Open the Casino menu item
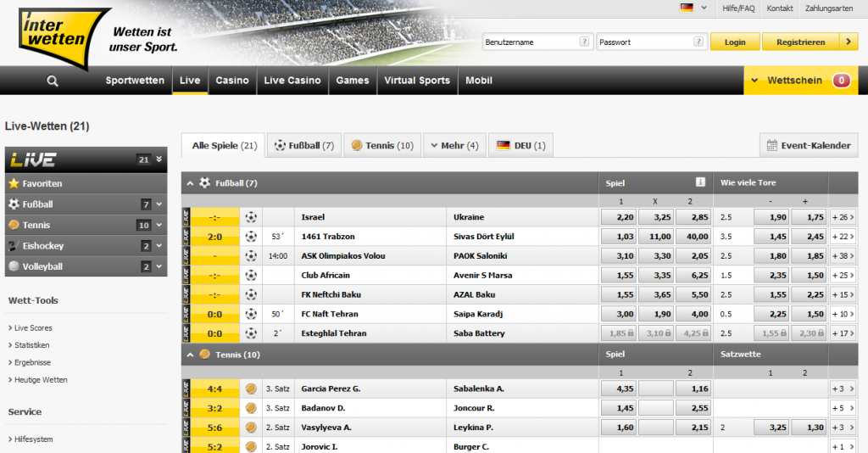 click(x=232, y=81)
